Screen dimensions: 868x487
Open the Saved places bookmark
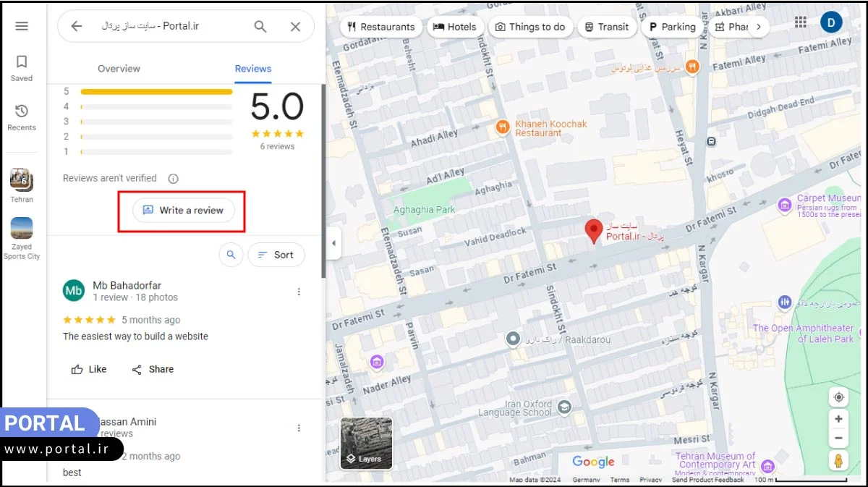(22, 68)
